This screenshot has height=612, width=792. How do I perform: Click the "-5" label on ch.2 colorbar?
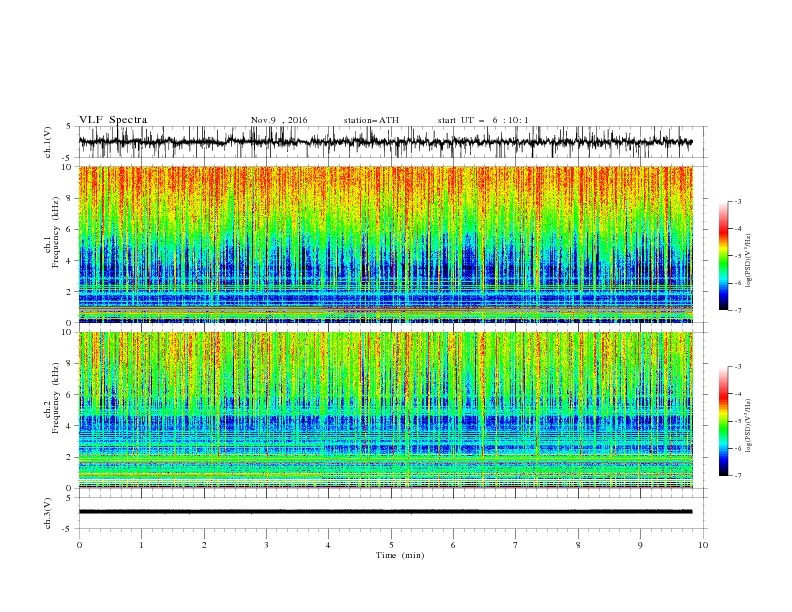pyautogui.click(x=738, y=421)
